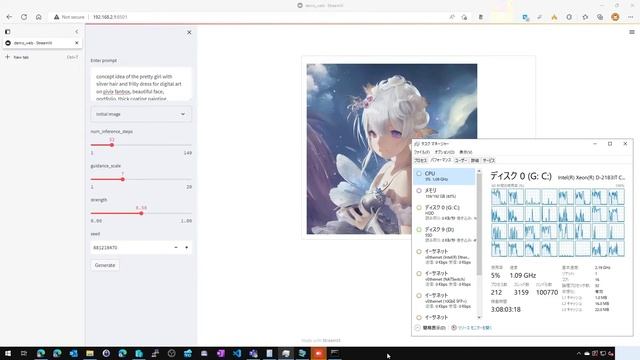The width and height of the screenshot is (640, 360).
Task: Collapse Task Manager with 簡易表示 toggle
Action: tap(431, 328)
